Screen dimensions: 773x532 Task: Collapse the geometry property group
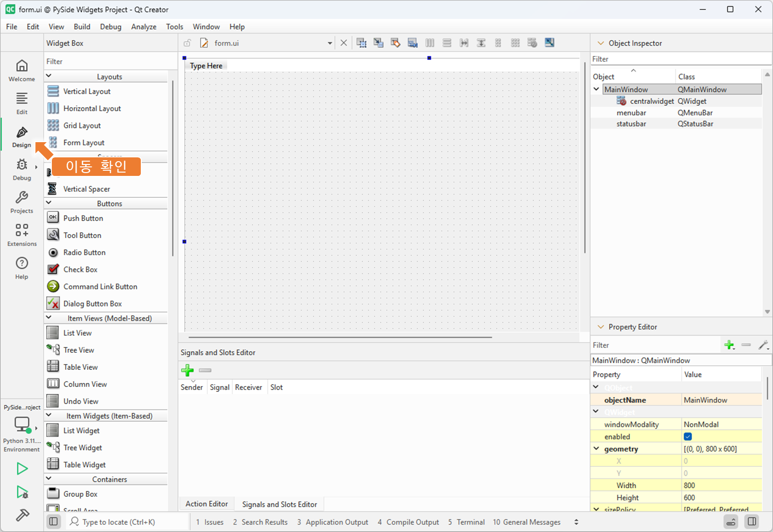click(x=597, y=448)
